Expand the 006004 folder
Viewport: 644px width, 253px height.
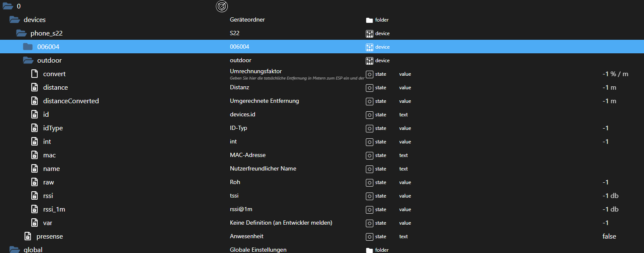coord(28,47)
